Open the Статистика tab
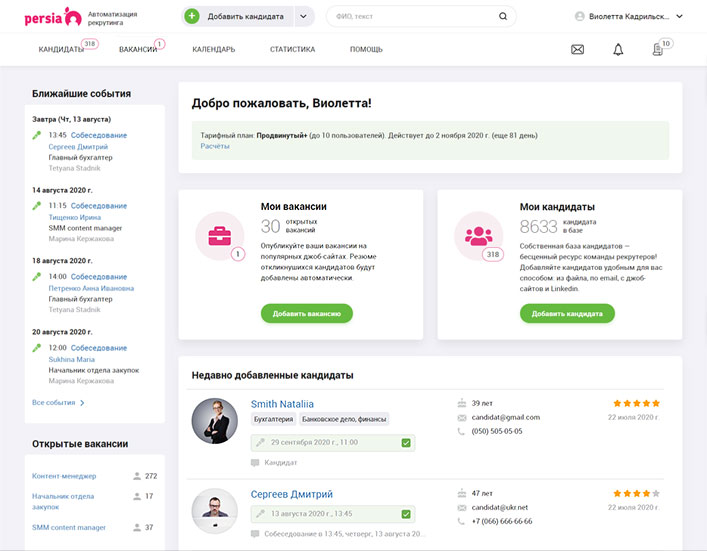Screen dimensions: 707x551 pos(293,49)
